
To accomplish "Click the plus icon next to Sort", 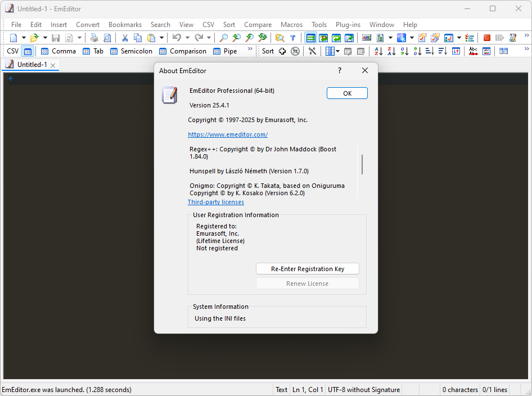I will (282, 51).
